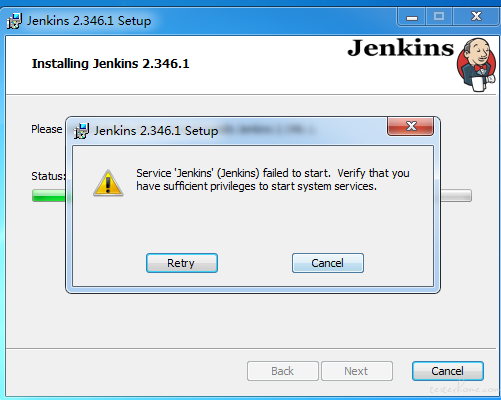Click the installer icon in the main title bar
The width and height of the screenshot is (501, 400).
point(14,21)
